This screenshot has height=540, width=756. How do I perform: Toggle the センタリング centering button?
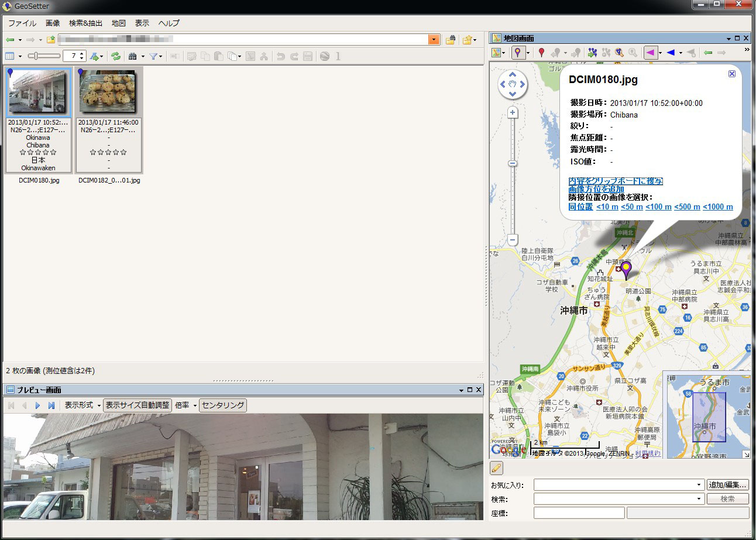[x=223, y=405]
